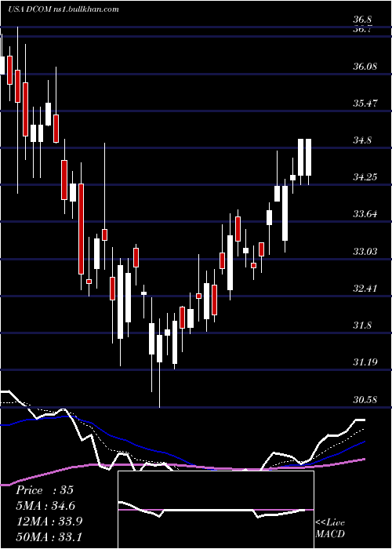This screenshot has height=549, width=392.
Task: Click the tall red candle falling to 32.8
Action: tap(82, 229)
